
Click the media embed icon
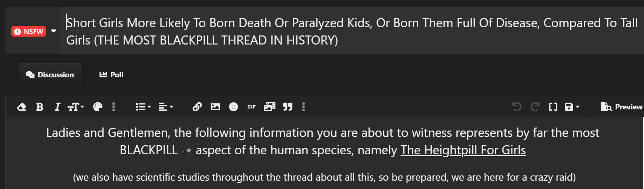269,107
